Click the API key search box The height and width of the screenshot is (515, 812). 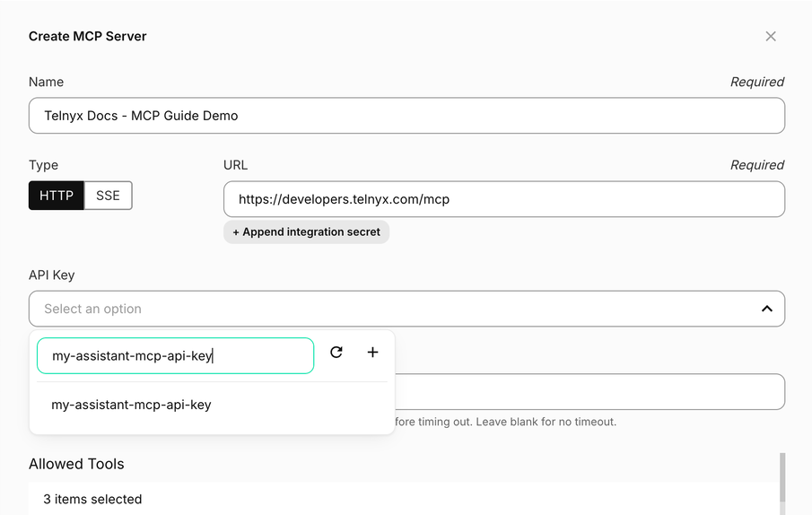coord(176,355)
